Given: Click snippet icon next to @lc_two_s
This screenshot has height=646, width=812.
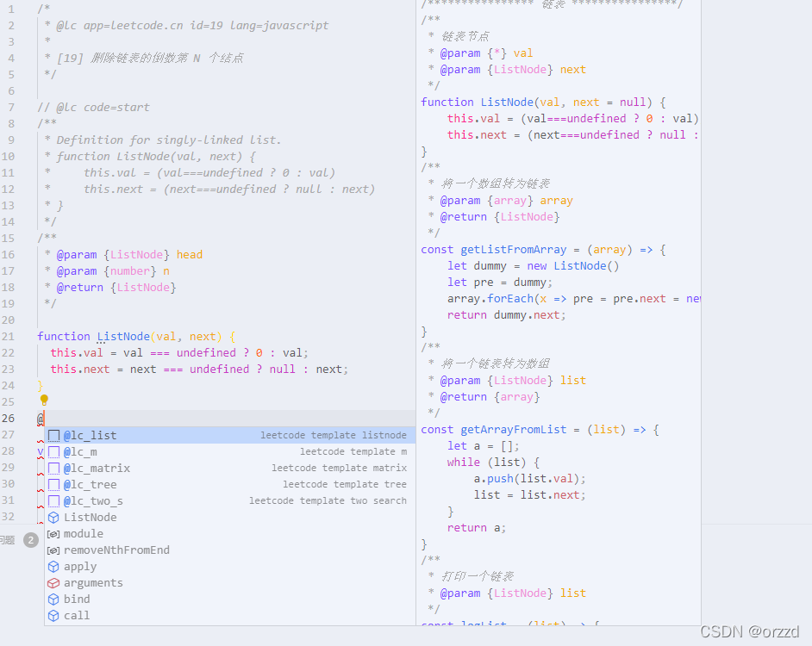Looking at the screenshot, I should 53,501.
